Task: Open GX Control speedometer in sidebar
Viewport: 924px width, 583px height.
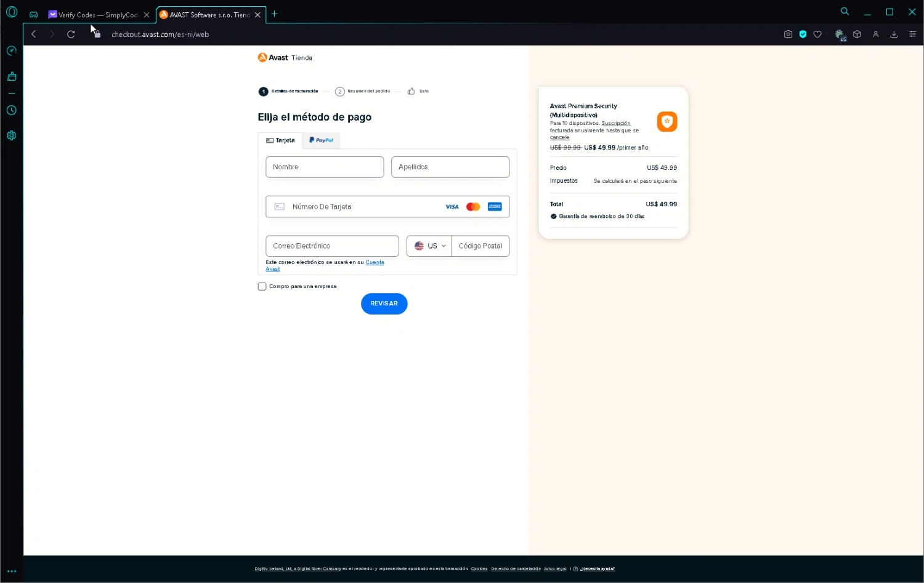Action: pos(12,50)
